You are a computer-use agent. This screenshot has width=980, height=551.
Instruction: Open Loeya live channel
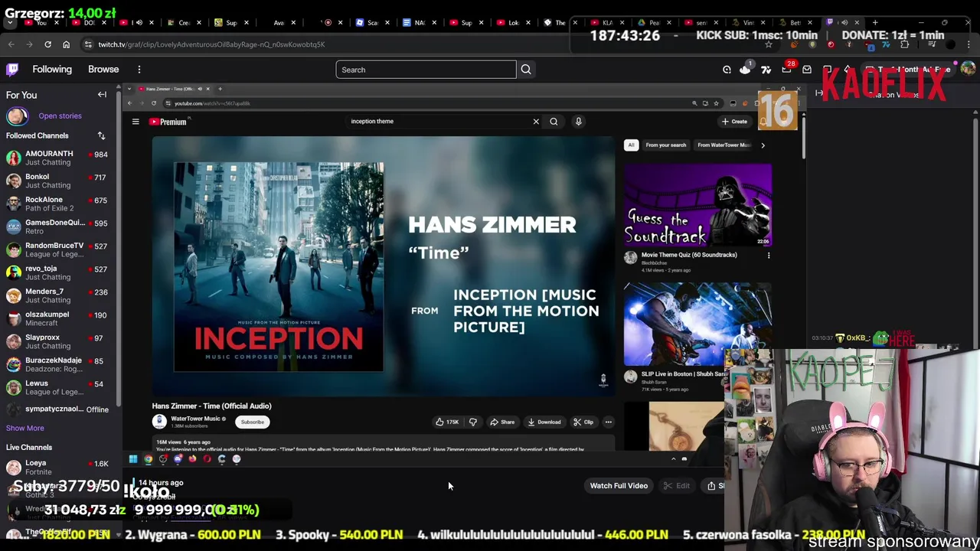pyautogui.click(x=57, y=467)
